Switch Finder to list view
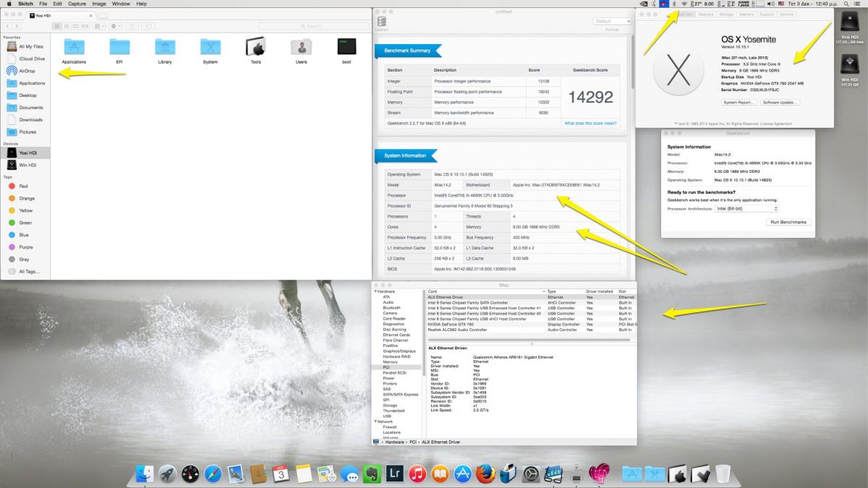 (x=66, y=26)
